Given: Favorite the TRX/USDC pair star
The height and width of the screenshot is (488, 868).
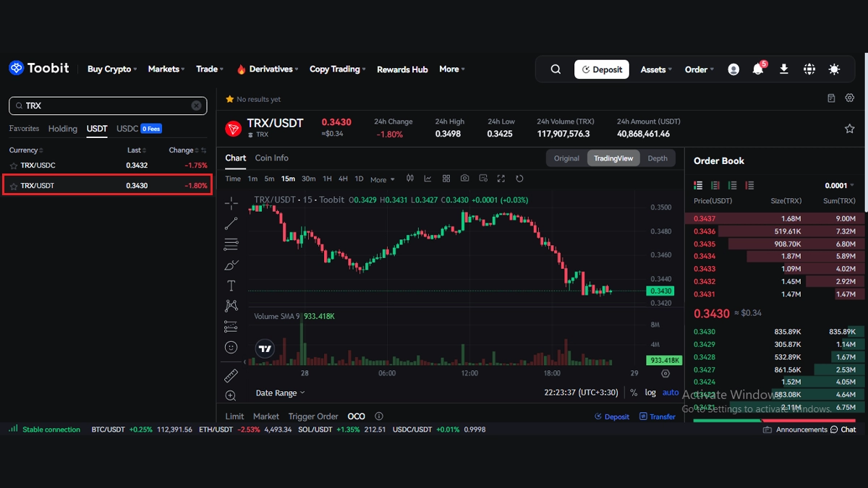Looking at the screenshot, I should (x=14, y=166).
